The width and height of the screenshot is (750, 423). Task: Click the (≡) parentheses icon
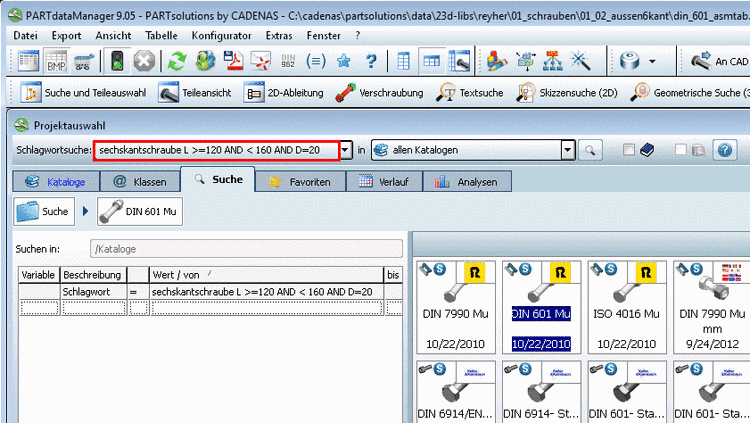[316, 61]
